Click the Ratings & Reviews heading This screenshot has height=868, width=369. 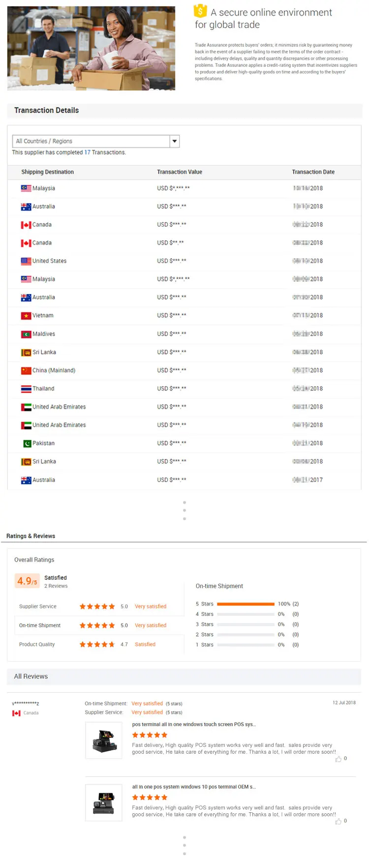click(31, 536)
